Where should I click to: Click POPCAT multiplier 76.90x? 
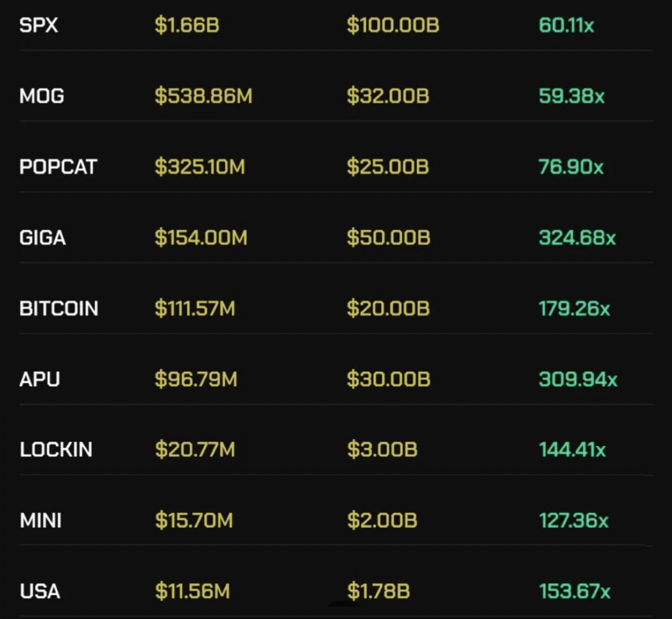(571, 166)
